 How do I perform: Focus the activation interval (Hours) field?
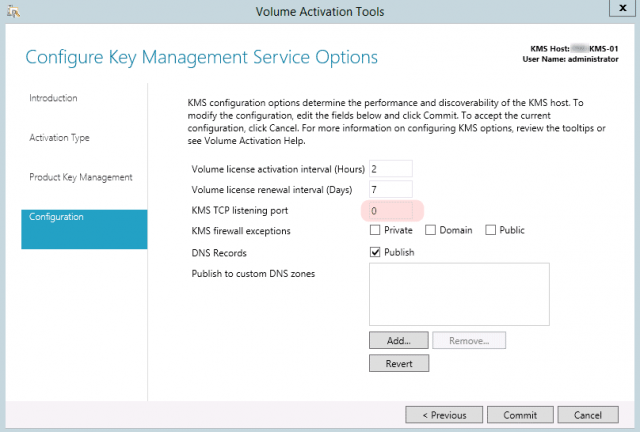coord(389,168)
